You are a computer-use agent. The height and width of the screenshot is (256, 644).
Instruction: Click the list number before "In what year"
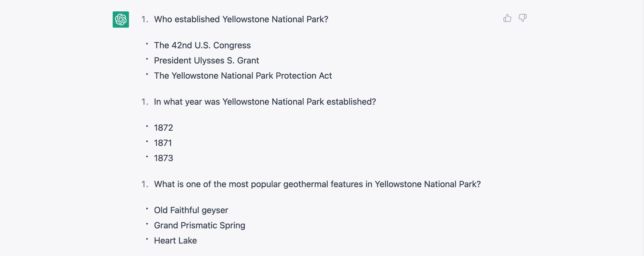pos(145,102)
